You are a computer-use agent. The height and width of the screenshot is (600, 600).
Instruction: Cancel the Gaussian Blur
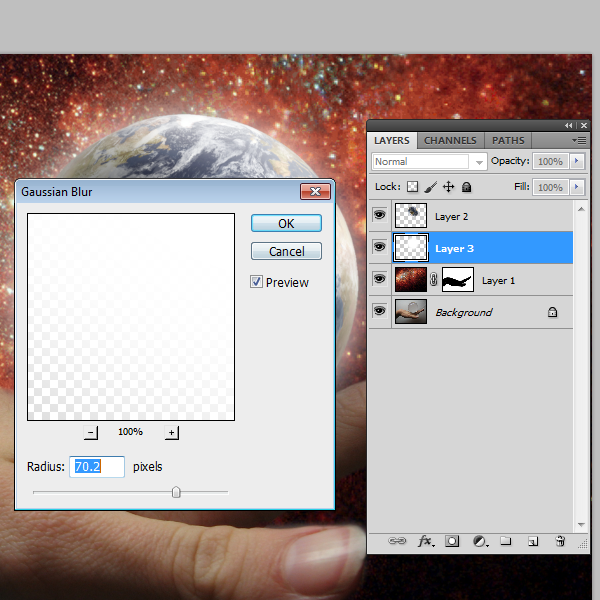(x=286, y=251)
